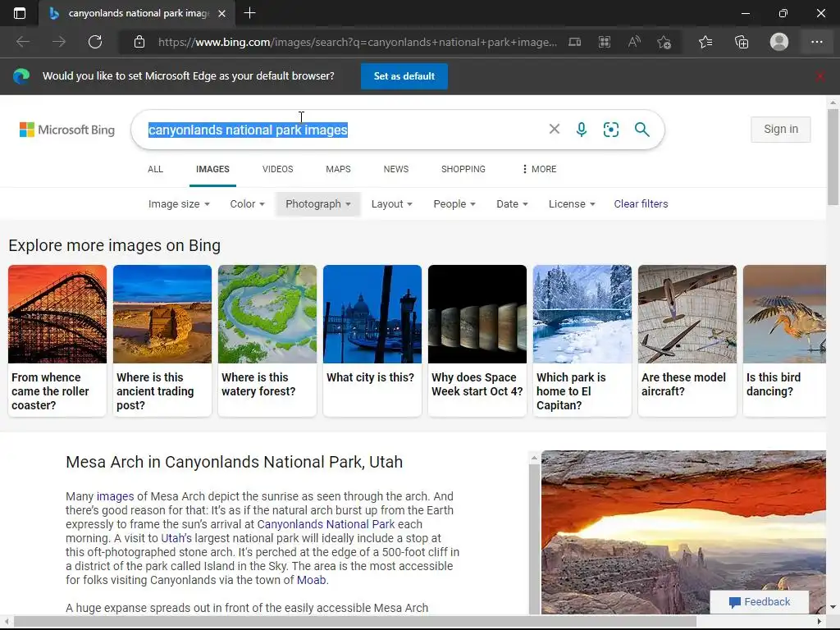The image size is (840, 630).
Task: Click the magnifying glass search button
Action: click(641, 130)
